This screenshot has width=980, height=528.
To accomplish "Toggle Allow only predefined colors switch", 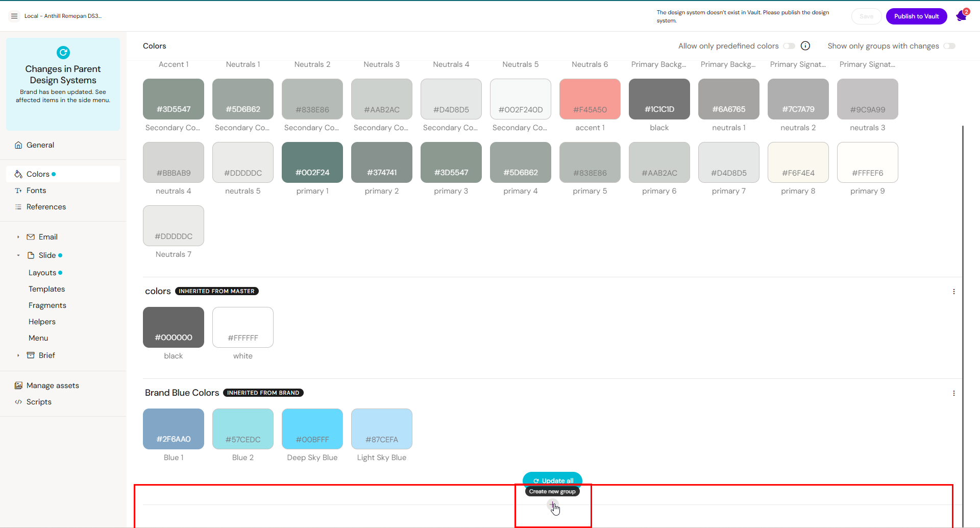I will pyautogui.click(x=789, y=46).
